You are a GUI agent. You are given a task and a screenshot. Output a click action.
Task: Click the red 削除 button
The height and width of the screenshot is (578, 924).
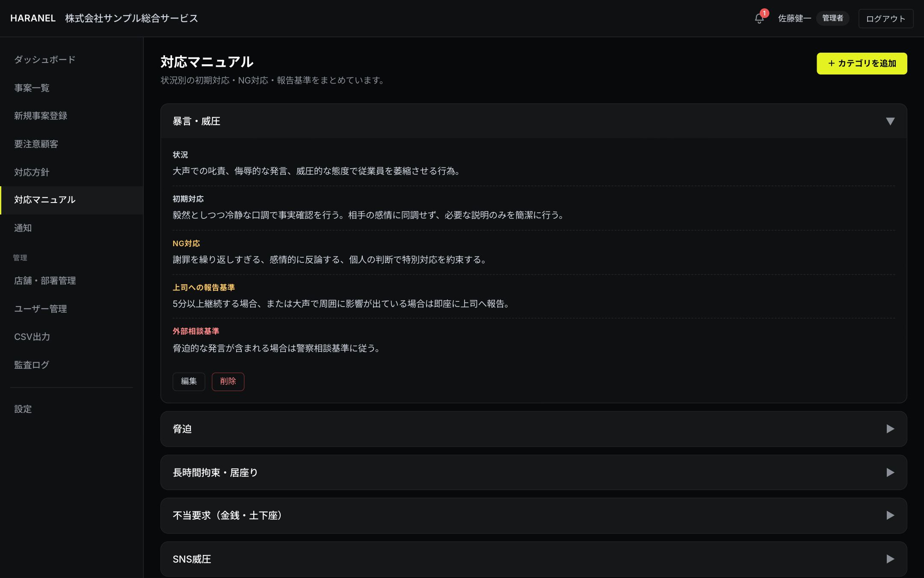point(228,381)
